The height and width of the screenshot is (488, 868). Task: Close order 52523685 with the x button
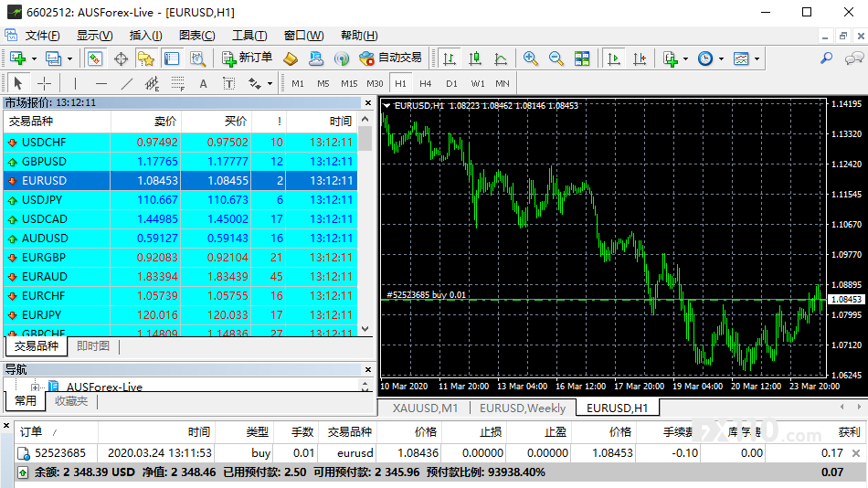point(856,453)
